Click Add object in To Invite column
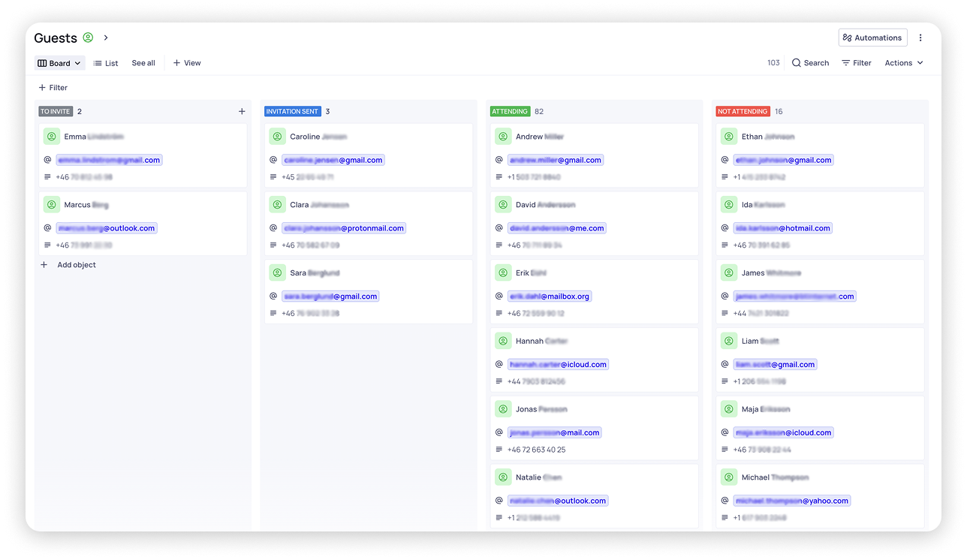The height and width of the screenshot is (560, 967). click(x=76, y=265)
